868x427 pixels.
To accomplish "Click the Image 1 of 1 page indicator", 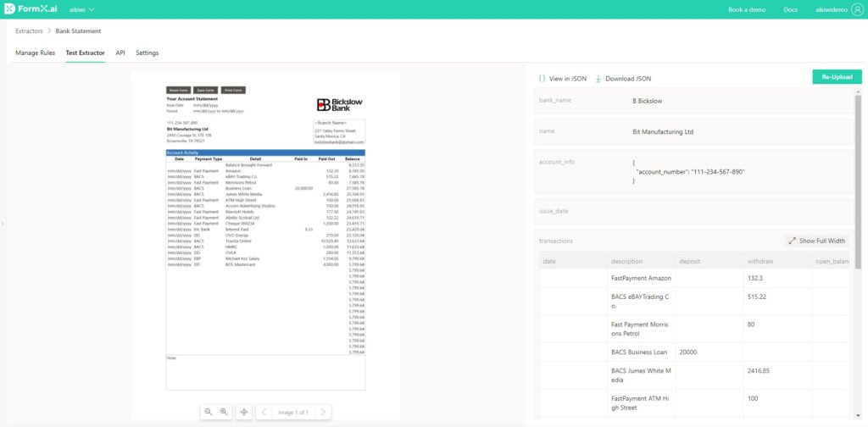I will click(x=293, y=412).
